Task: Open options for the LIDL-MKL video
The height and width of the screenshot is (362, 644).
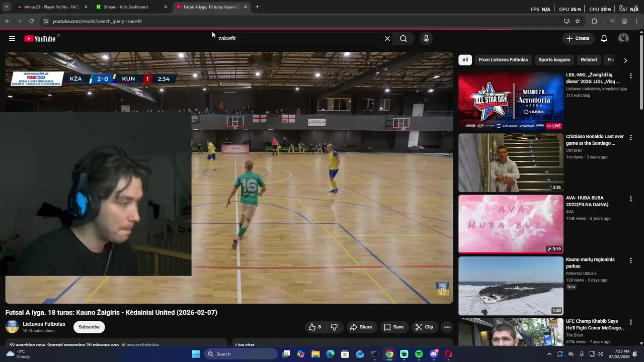Action: click(631, 75)
